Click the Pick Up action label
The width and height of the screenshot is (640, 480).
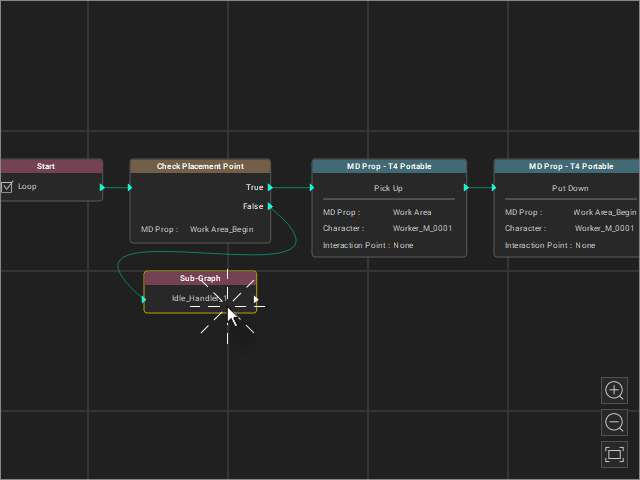pos(388,188)
